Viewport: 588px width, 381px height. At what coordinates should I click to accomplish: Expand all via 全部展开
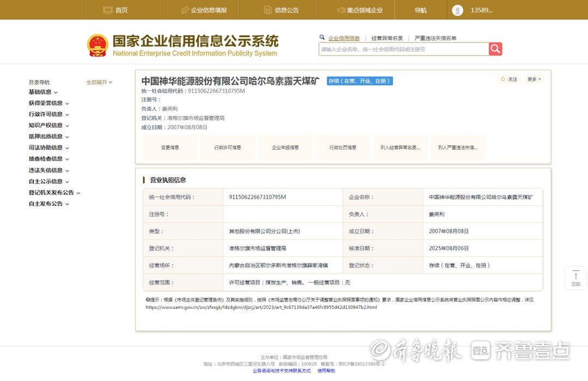coord(99,82)
